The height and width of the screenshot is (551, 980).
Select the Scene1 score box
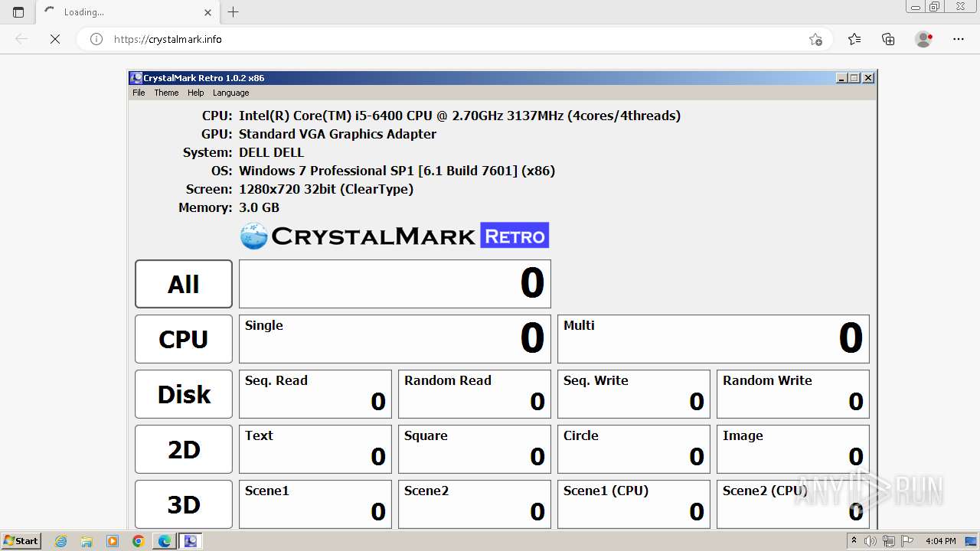315,504
